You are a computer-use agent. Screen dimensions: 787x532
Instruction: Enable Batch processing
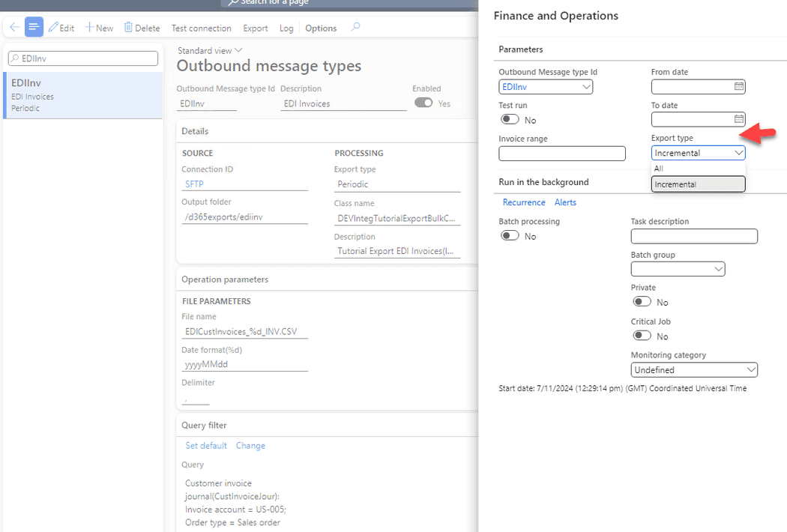click(510, 235)
